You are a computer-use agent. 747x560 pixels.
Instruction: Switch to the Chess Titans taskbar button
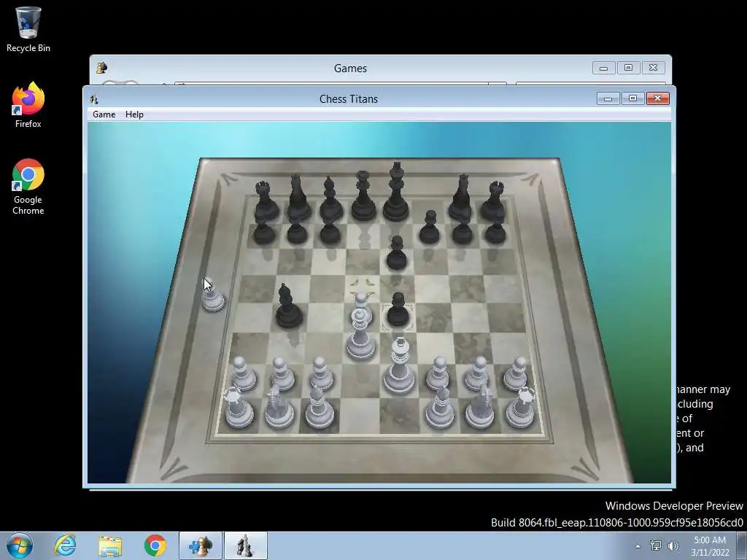coord(245,545)
